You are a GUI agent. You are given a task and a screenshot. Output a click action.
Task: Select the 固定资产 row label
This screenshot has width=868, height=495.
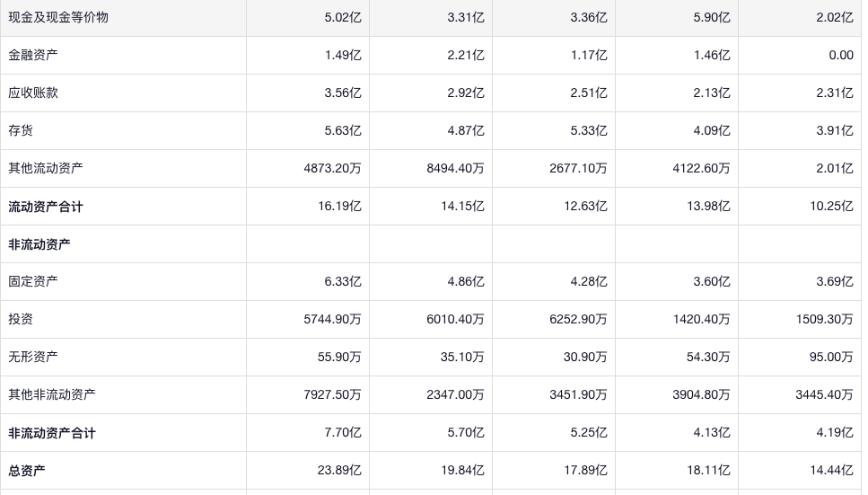tap(33, 281)
